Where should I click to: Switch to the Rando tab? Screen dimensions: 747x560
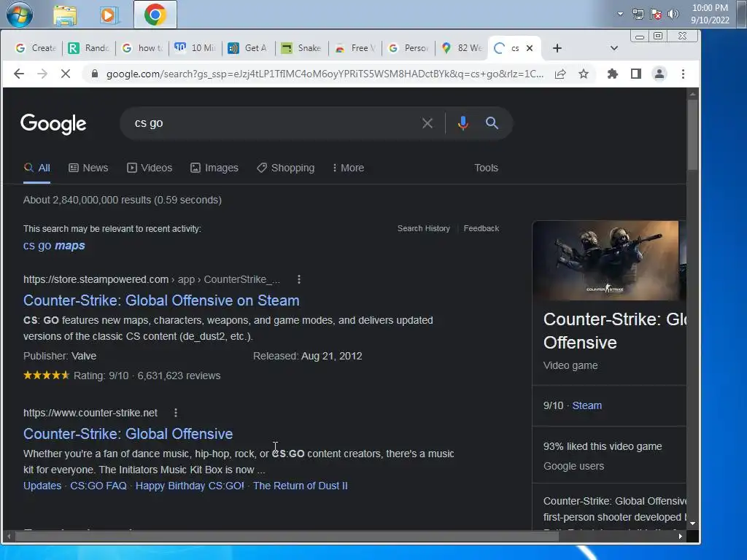(88, 48)
